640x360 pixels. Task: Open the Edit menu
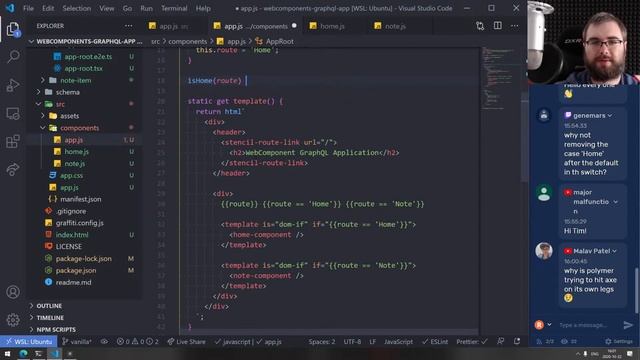tap(48, 8)
